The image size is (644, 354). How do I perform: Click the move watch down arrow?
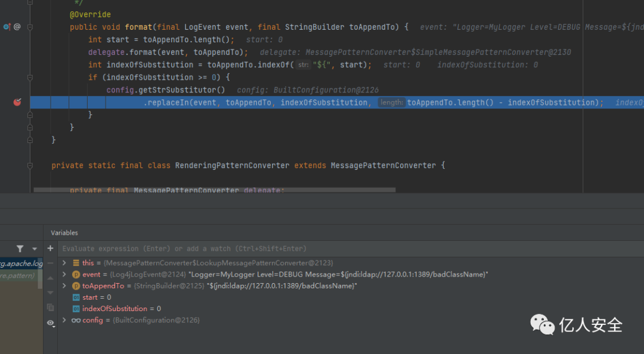[50, 293]
